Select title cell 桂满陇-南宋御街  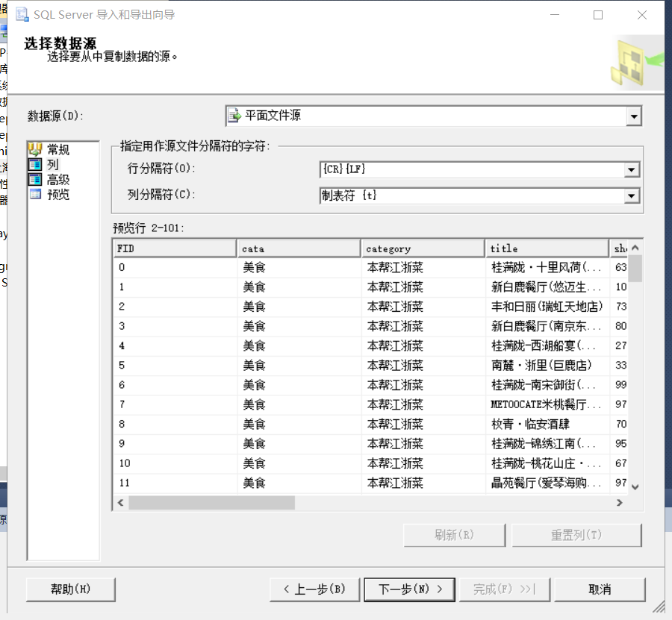pyautogui.click(x=547, y=385)
